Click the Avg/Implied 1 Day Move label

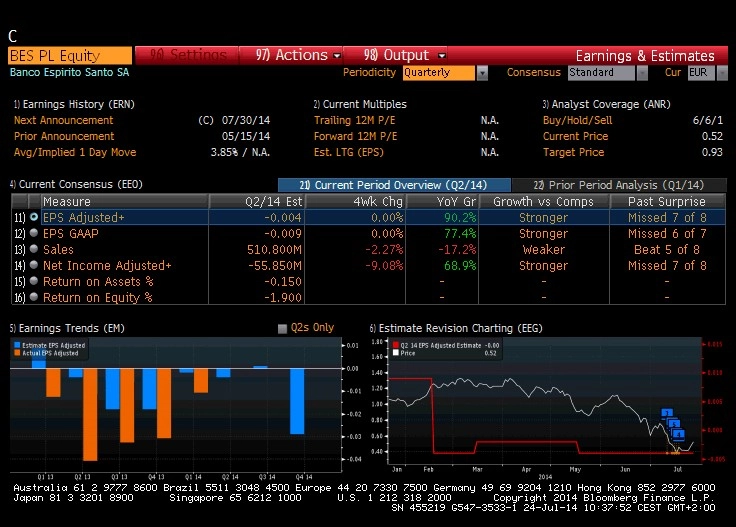tap(75, 152)
